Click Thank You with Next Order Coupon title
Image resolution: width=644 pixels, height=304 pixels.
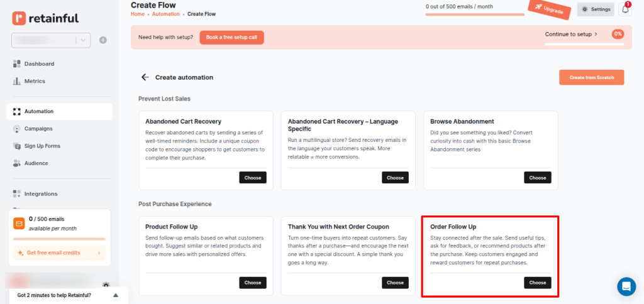[x=338, y=227]
